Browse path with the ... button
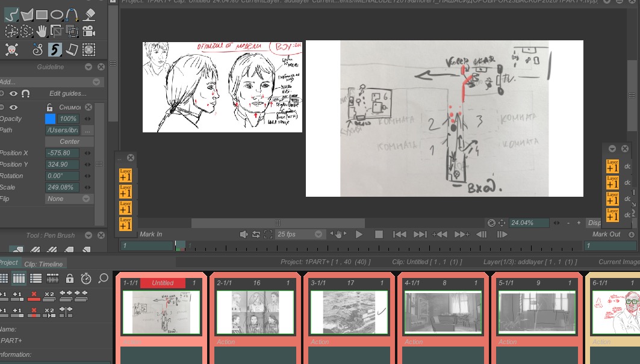This screenshot has height=364, width=640. (x=88, y=130)
